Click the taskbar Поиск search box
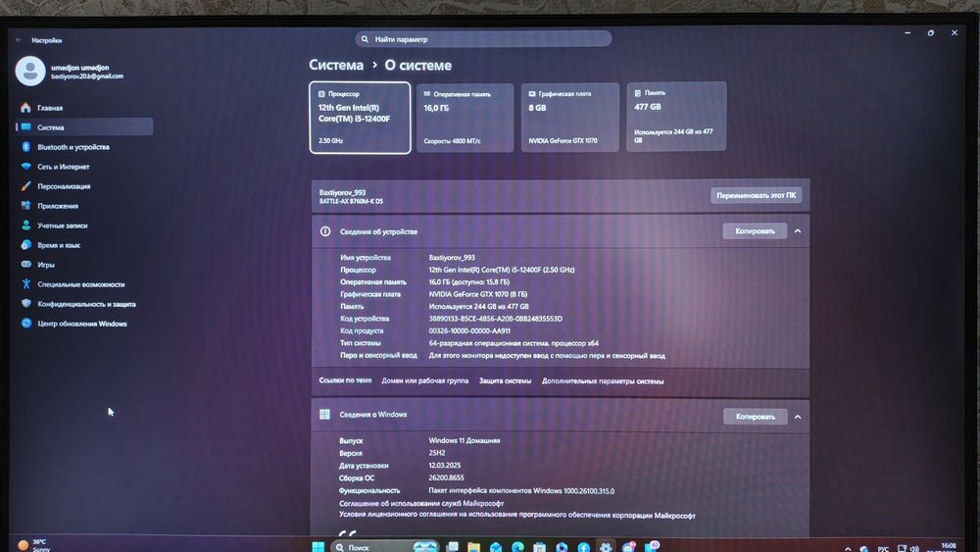Screen dimensions: 980x552 pos(384,547)
